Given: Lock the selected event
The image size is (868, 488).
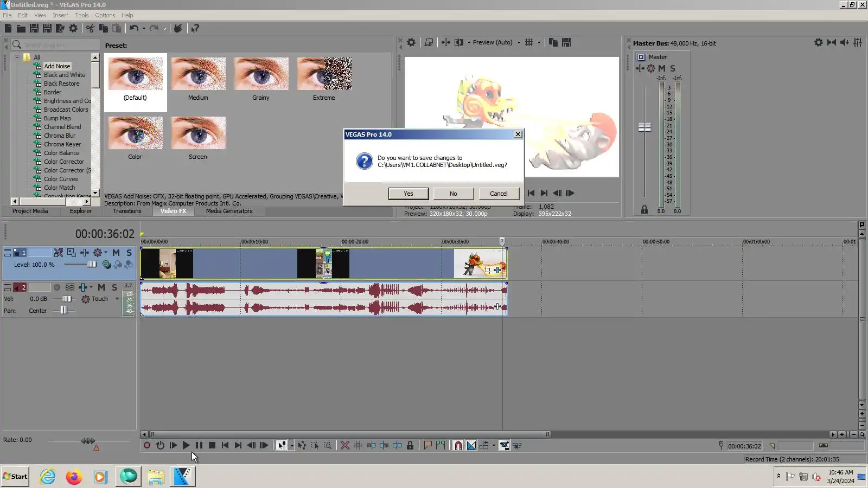Looking at the screenshot, I should click(410, 446).
